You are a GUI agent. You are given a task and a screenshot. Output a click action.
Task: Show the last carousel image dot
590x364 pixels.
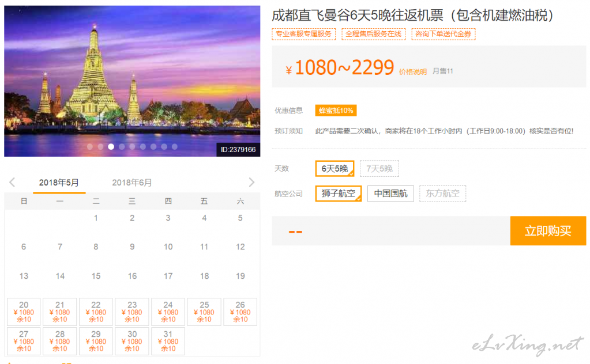click(x=175, y=147)
